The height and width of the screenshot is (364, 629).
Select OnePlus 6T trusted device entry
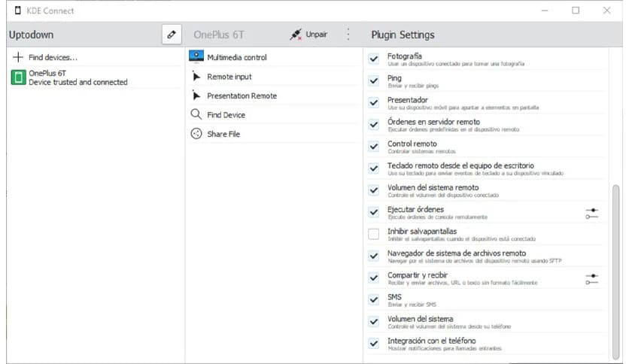pos(96,77)
